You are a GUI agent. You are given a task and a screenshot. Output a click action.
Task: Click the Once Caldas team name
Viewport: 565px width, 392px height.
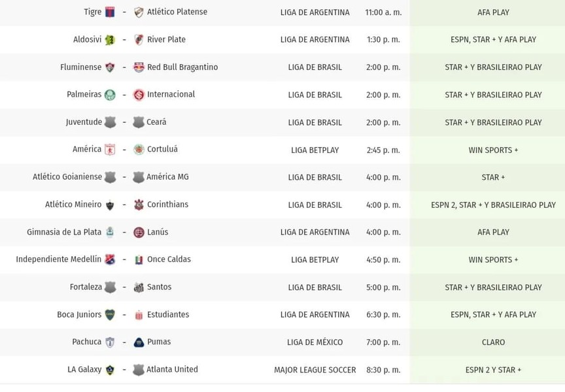[169, 259]
